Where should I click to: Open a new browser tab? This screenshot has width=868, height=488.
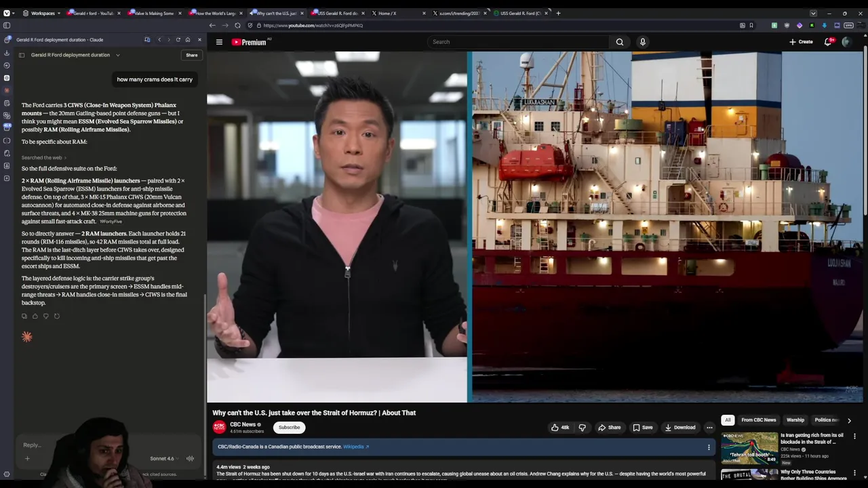(x=558, y=13)
